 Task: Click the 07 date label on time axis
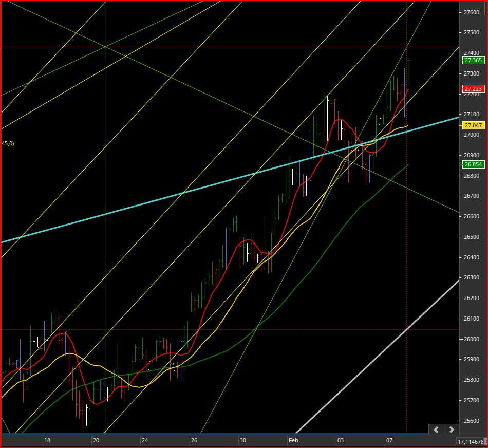(x=389, y=440)
